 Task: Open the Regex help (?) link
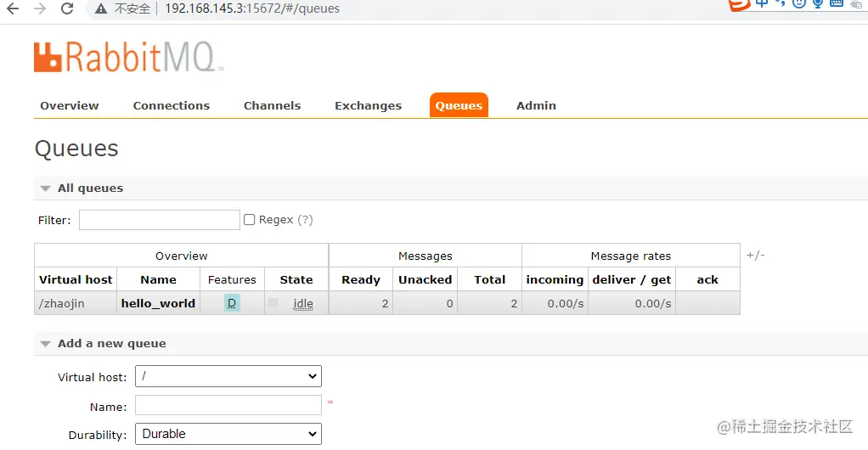point(305,220)
